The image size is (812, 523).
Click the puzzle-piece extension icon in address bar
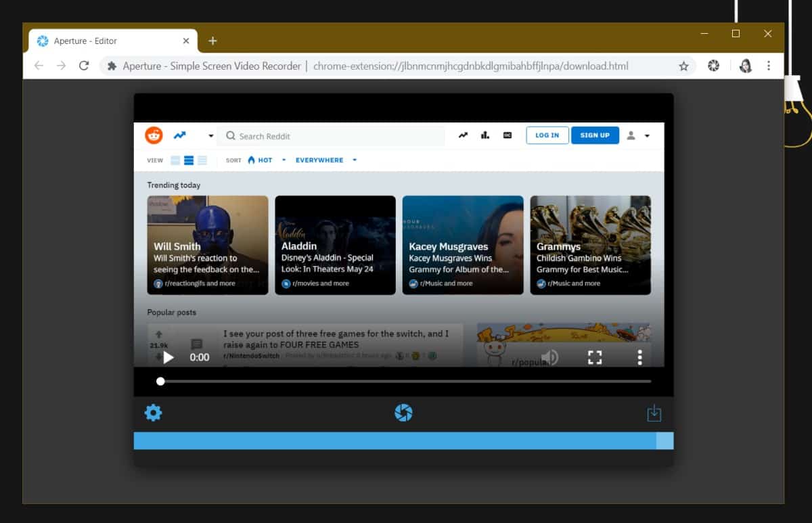pos(112,66)
